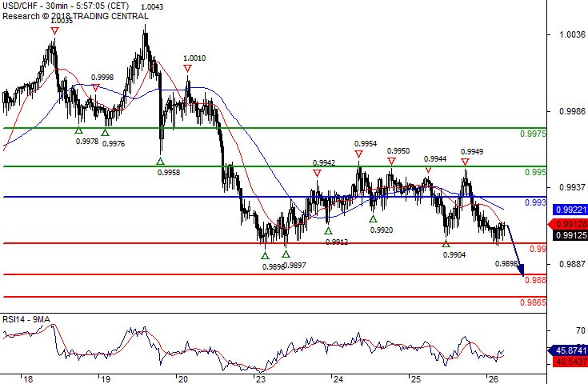588x384 pixels.
Task: Select date 23 on time axis
Action: click(261, 379)
